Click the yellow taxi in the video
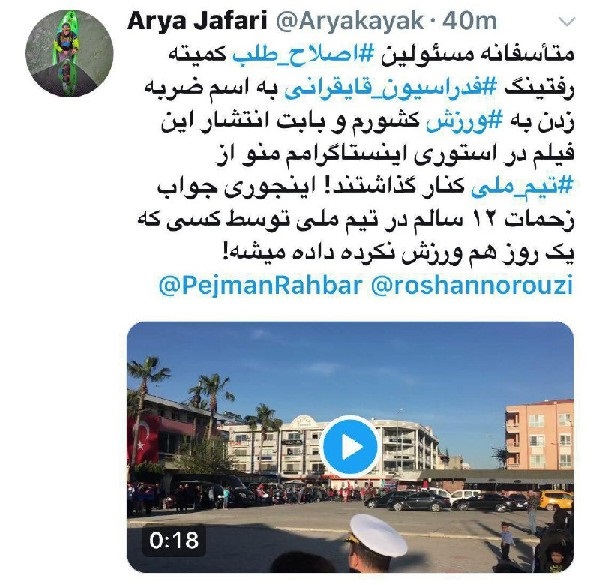Viewport: 597px width, 585px height. [x=556, y=500]
